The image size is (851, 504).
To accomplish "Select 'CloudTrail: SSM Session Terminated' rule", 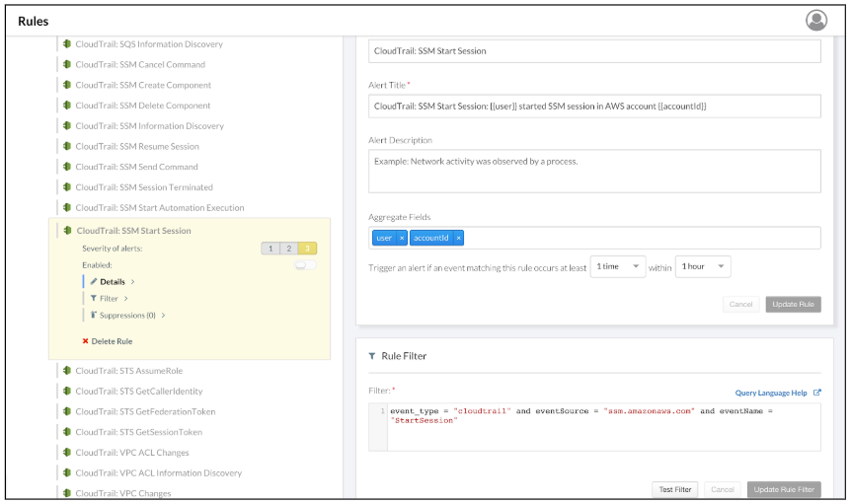I will point(144,187).
